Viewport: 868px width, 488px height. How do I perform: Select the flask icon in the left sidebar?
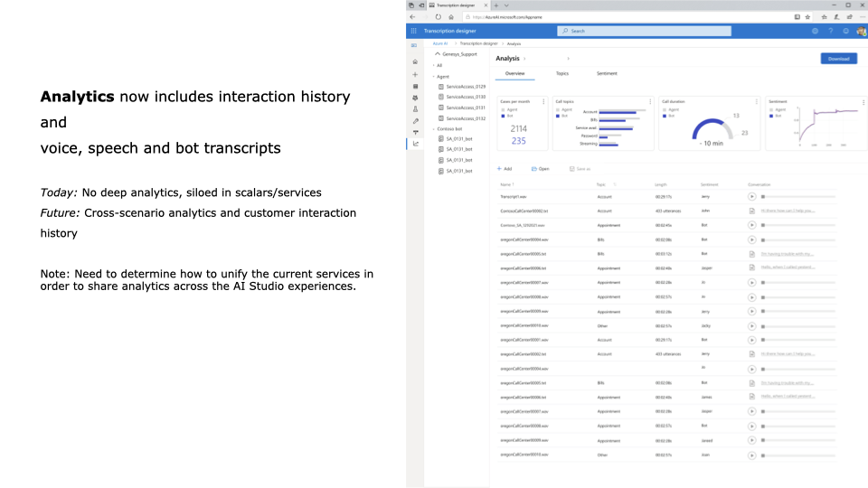415,109
